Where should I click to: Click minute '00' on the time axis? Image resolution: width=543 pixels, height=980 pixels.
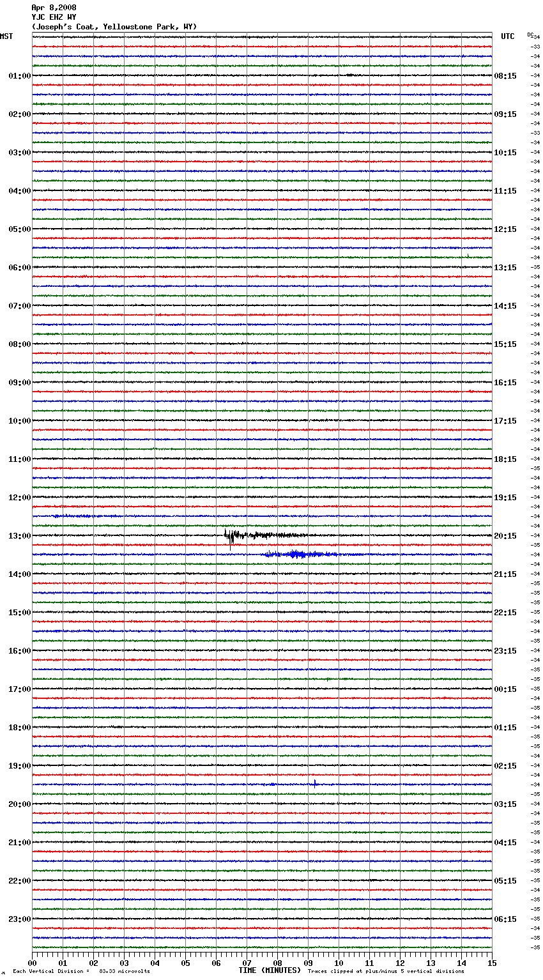[x=33, y=963]
